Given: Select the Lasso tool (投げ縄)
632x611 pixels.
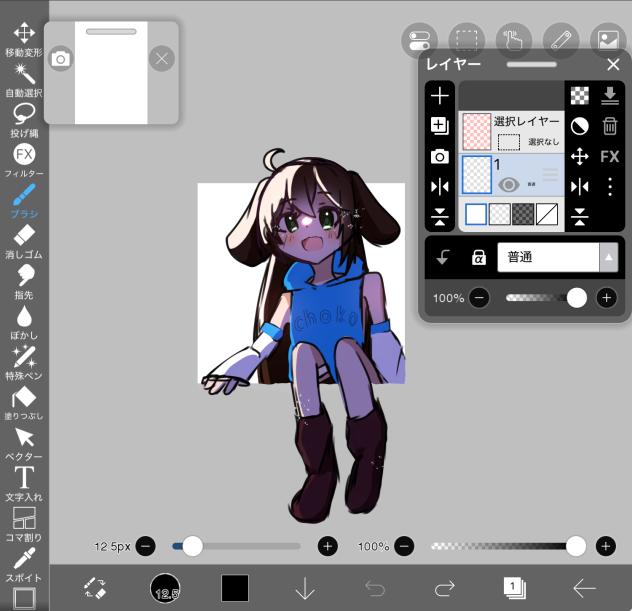Looking at the screenshot, I should coord(24,121).
